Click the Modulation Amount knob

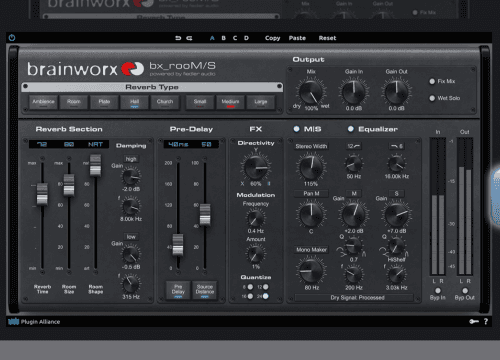256,254
